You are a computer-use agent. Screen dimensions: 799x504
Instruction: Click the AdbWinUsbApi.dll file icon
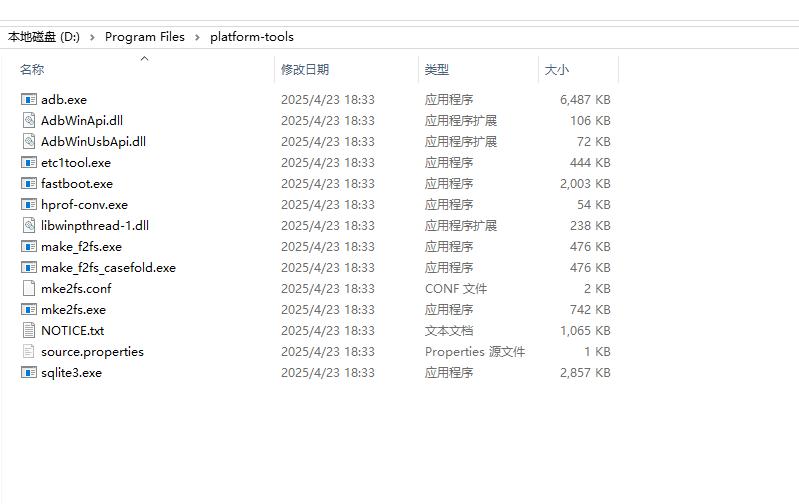[29, 141]
